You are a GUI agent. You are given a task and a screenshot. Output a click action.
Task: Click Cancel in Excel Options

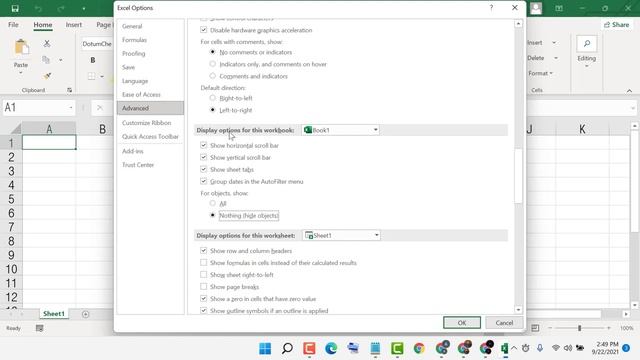[x=504, y=322]
